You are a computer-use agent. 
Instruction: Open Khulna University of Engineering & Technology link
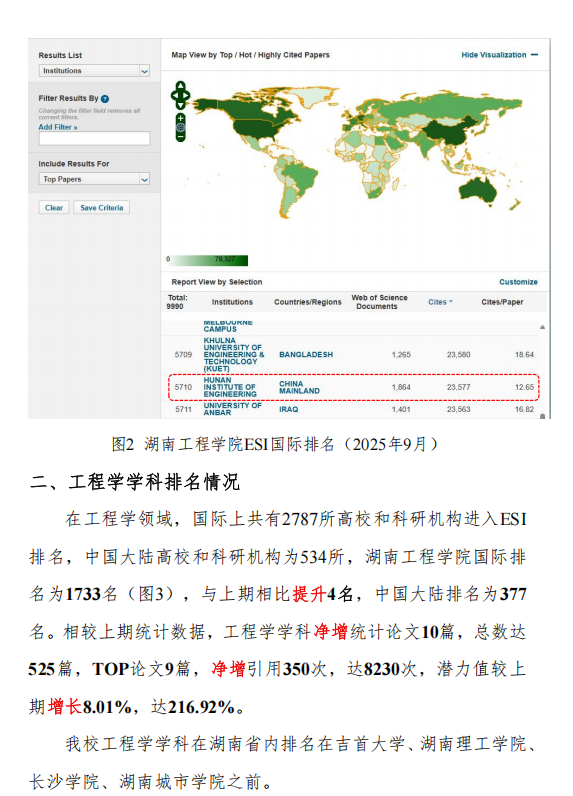click(233, 354)
